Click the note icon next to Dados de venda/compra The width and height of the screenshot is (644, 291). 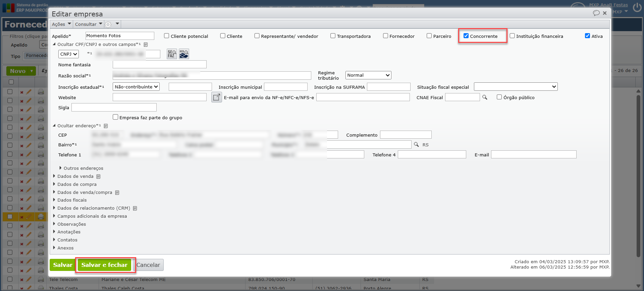(x=117, y=193)
